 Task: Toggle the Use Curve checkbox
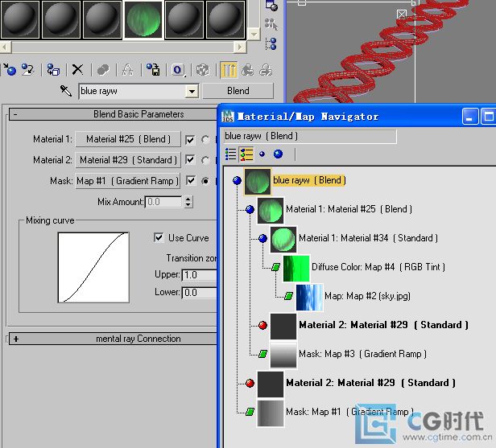[159, 237]
